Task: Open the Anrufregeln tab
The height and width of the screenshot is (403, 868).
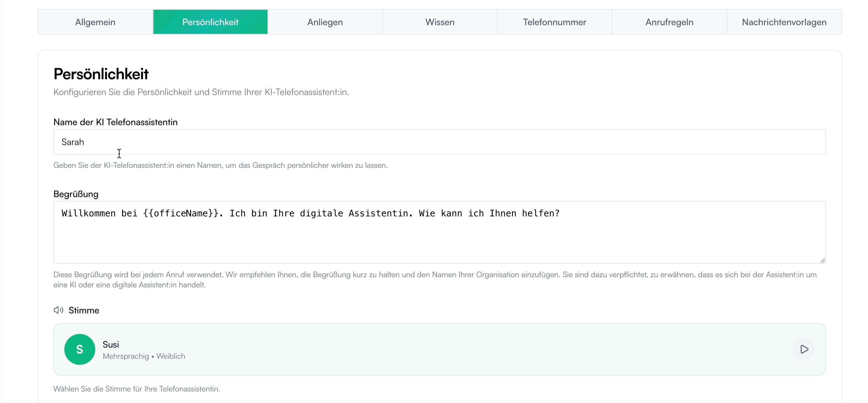Action: (x=669, y=22)
